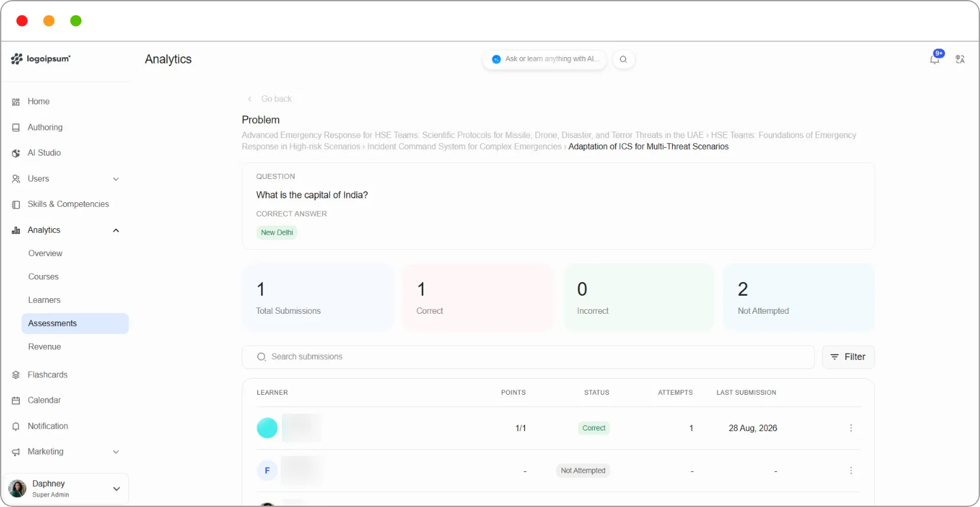The height and width of the screenshot is (507, 980).
Task: Focus the Search submissions field
Action: [528, 357]
